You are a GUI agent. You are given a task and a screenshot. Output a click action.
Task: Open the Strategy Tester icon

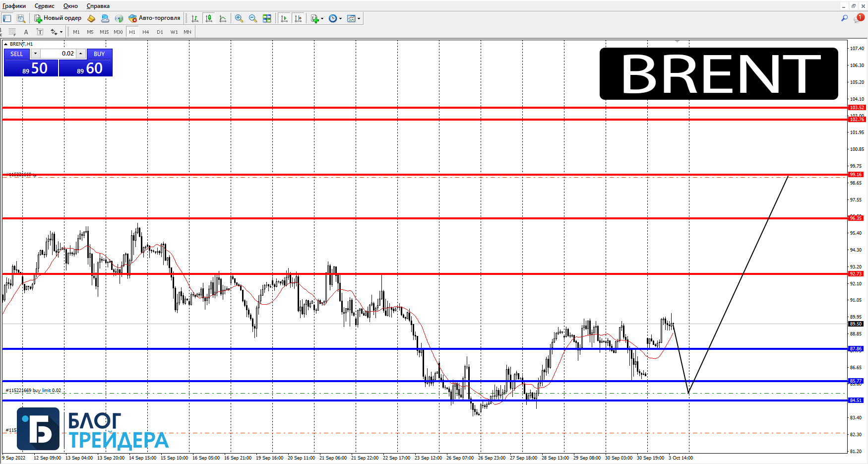pos(21,18)
